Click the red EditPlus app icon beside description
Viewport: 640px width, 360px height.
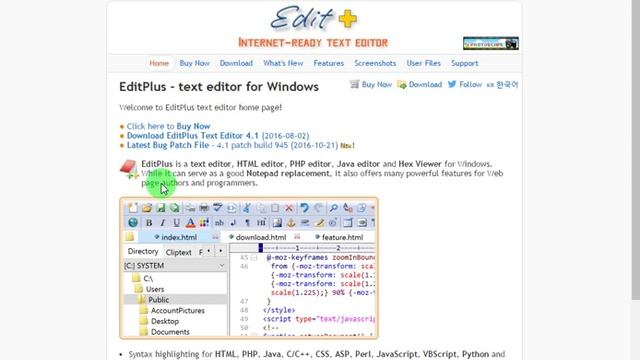click(x=129, y=169)
